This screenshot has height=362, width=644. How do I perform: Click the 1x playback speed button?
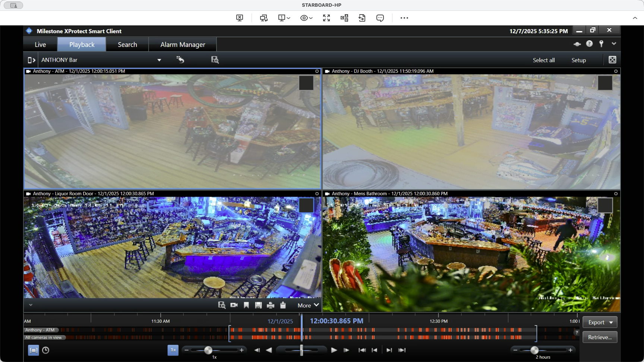[x=173, y=350]
